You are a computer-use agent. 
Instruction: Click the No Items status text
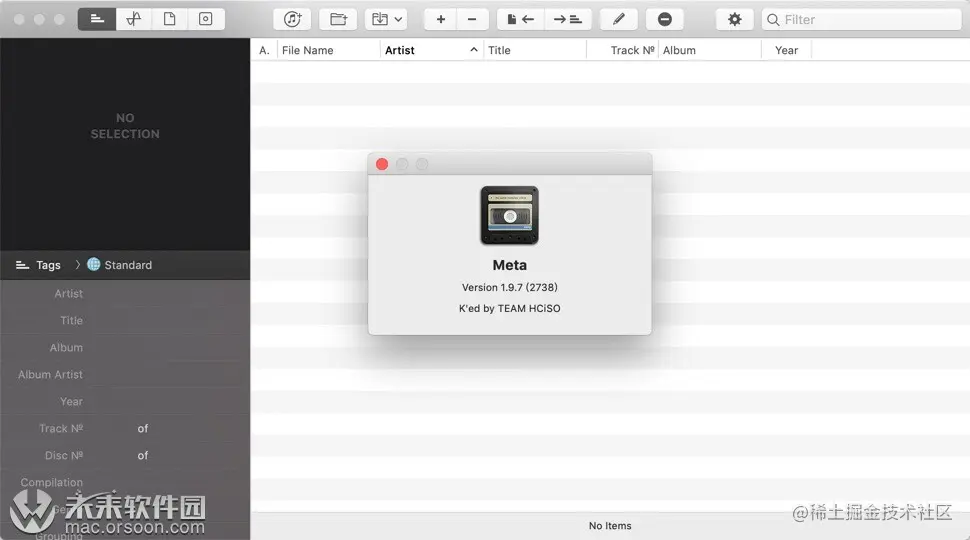click(x=610, y=526)
